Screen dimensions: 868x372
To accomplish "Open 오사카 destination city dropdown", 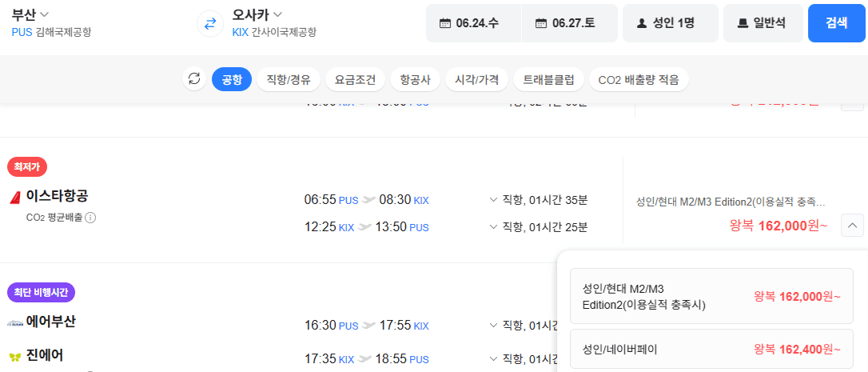I will click(x=257, y=14).
